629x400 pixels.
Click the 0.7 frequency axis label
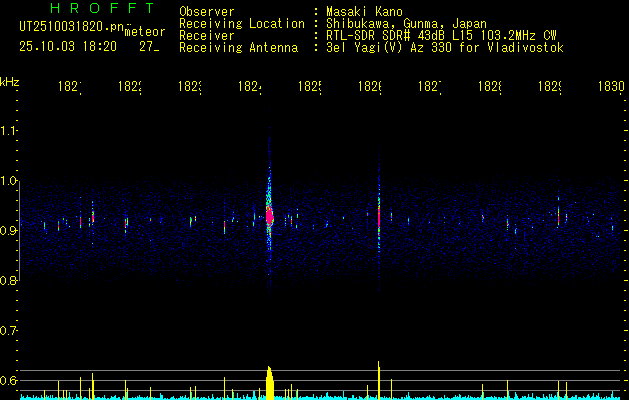(8, 331)
